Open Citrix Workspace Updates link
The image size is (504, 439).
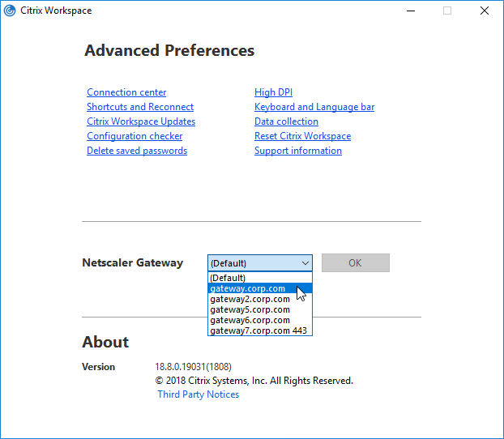tap(141, 121)
